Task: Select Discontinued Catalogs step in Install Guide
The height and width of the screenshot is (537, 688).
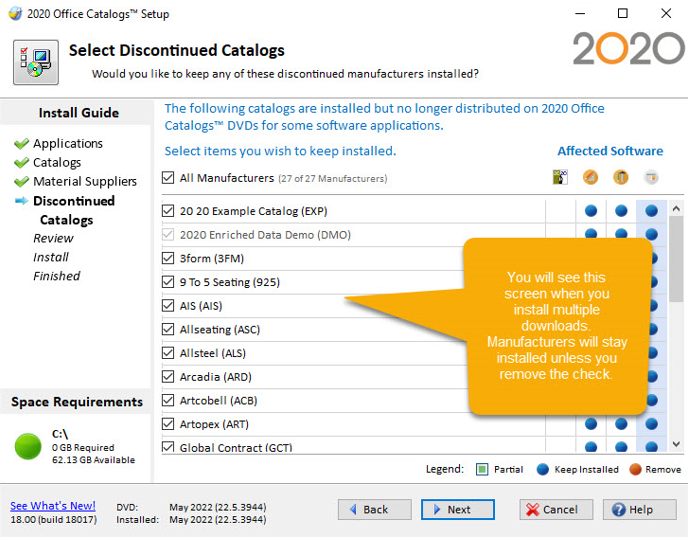Action: click(x=74, y=210)
